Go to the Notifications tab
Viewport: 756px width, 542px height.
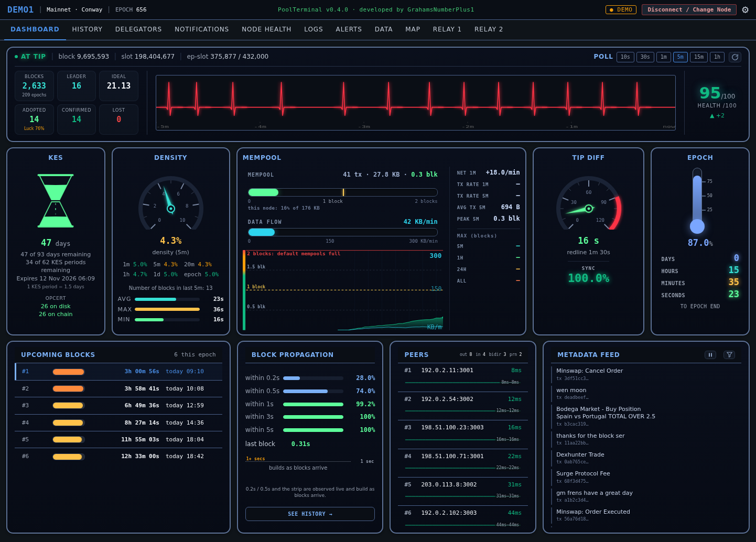click(202, 29)
